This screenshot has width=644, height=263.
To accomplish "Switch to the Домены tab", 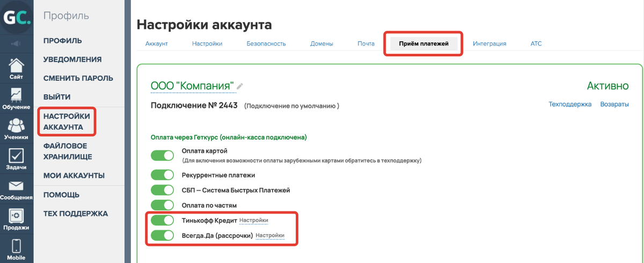I will point(321,43).
